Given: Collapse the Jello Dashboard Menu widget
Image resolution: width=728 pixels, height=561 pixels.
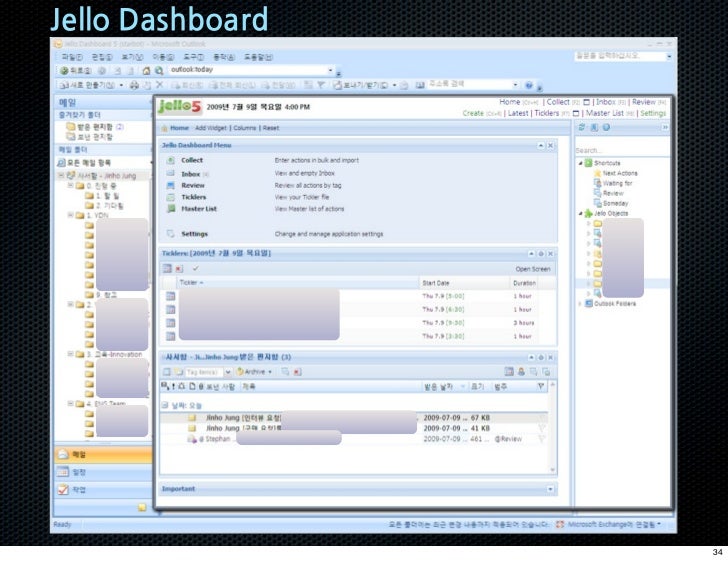Looking at the screenshot, I should tap(541, 145).
